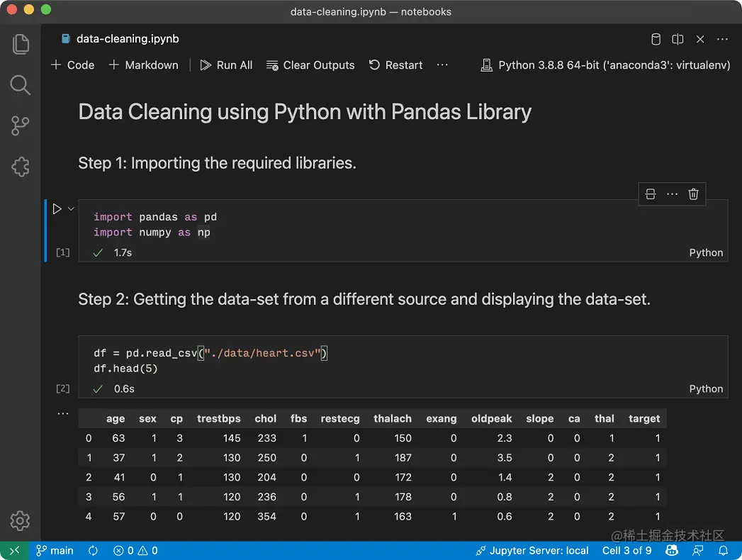This screenshot has width=742, height=560.
Task: Click inside the pd.read_csv code line
Action: coord(210,353)
